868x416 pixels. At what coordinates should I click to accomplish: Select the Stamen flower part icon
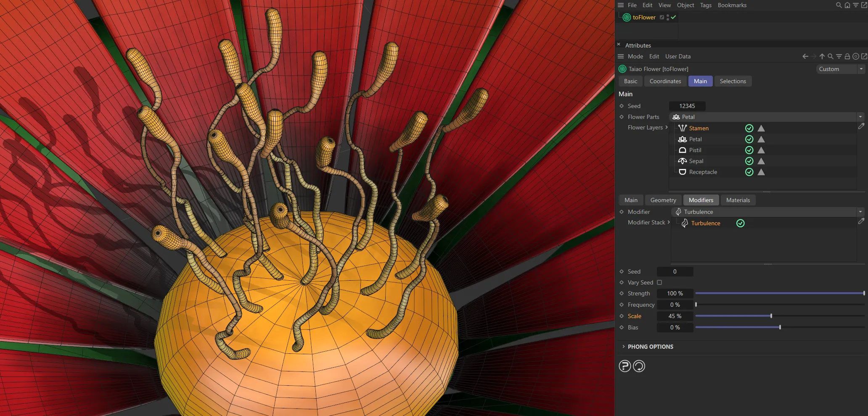(682, 128)
